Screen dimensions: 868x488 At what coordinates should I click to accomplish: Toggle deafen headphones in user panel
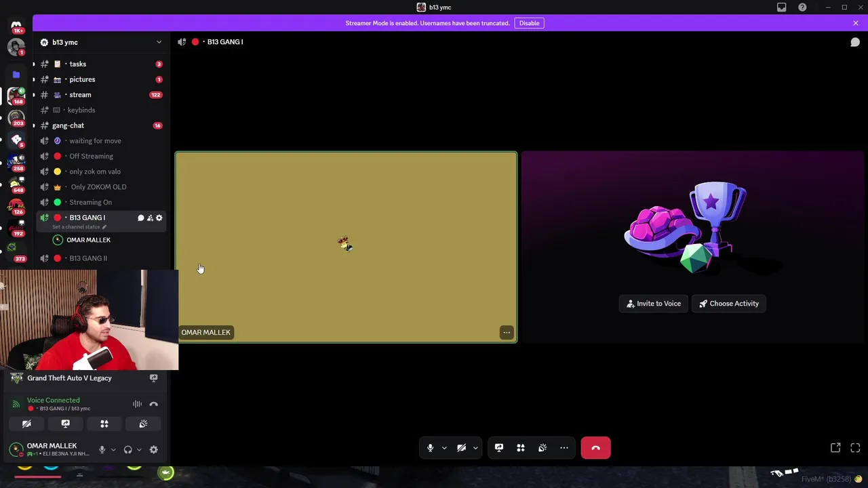pyautogui.click(x=127, y=449)
